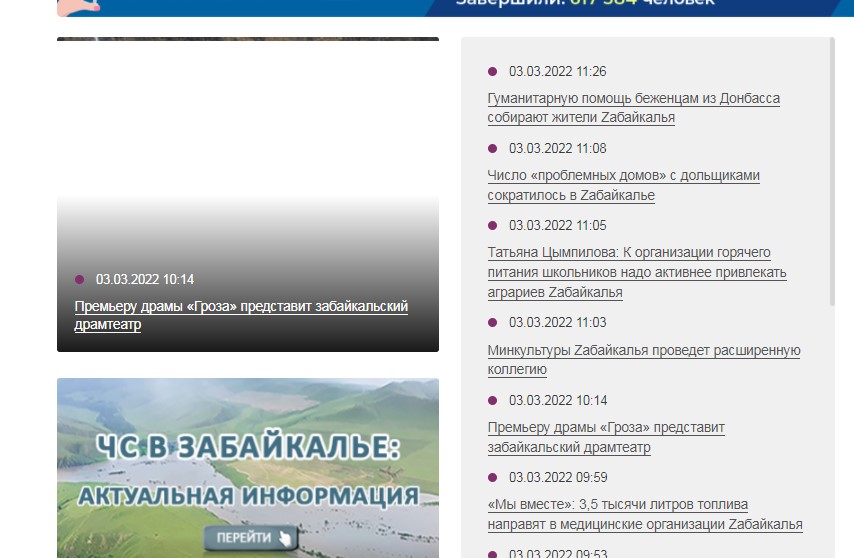Screen dimensions: 854x558
Task: Open «Мы вместе» fuel delivery article
Action: 644,514
